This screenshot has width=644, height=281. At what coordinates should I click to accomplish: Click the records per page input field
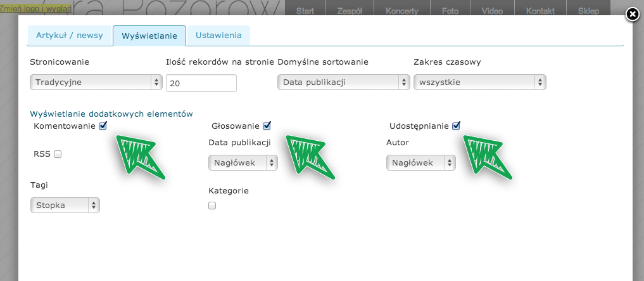[x=201, y=83]
